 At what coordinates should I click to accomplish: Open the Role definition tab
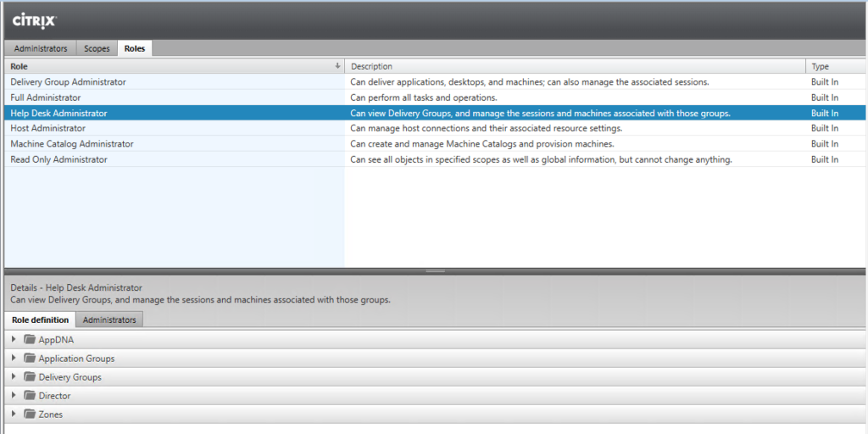41,320
